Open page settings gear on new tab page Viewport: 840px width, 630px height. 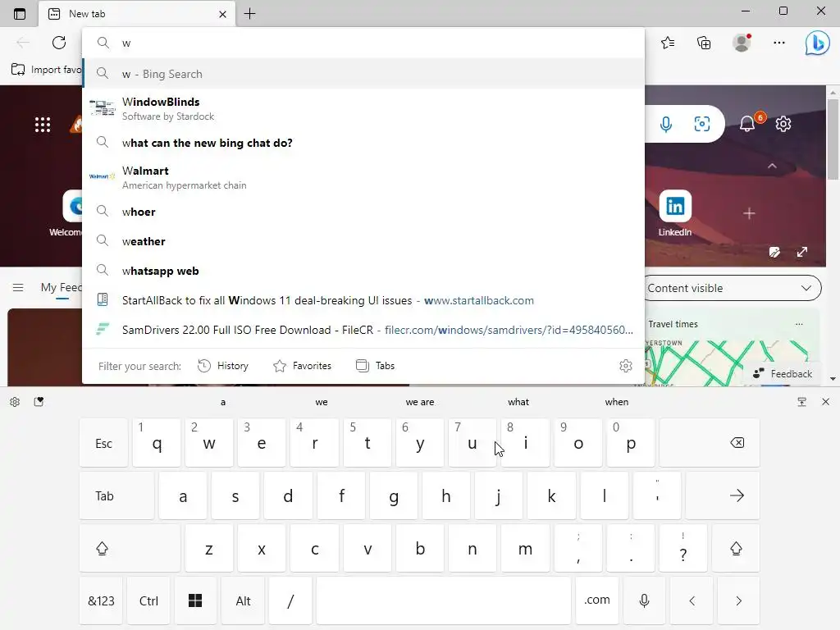(783, 125)
